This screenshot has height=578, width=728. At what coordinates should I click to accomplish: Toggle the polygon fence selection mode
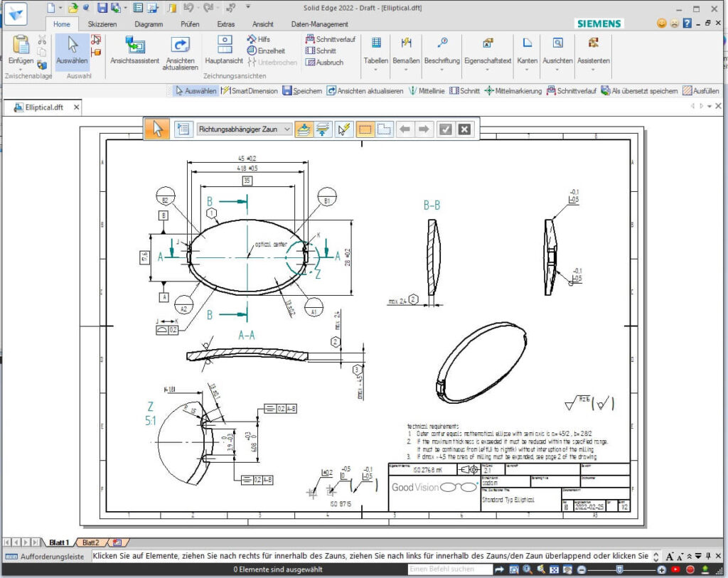click(384, 129)
